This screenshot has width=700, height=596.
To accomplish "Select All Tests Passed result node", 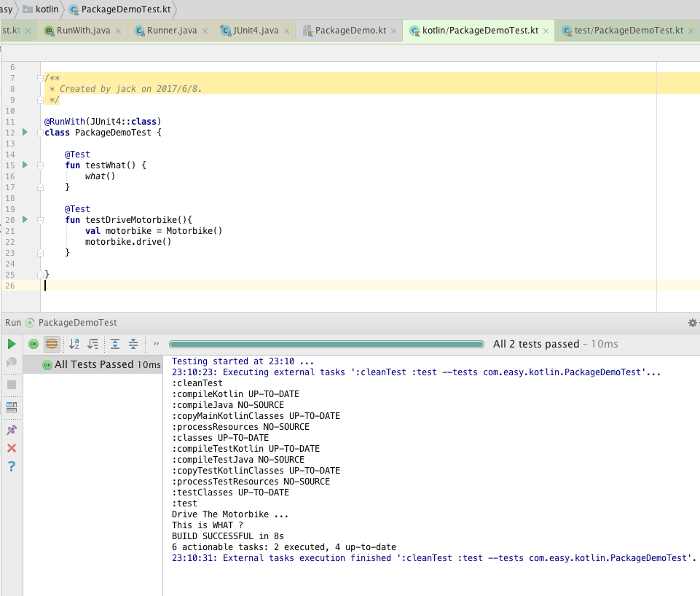I will point(93,364).
